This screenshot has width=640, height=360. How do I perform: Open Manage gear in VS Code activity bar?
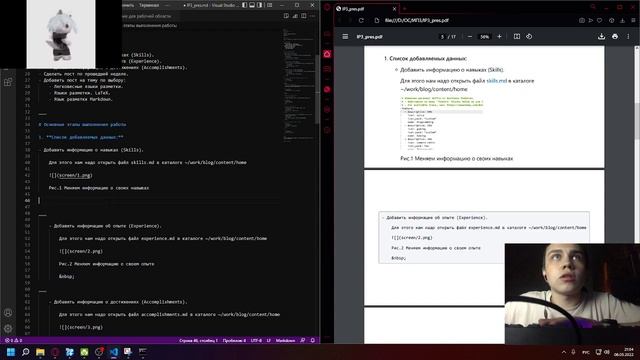pos(8,328)
